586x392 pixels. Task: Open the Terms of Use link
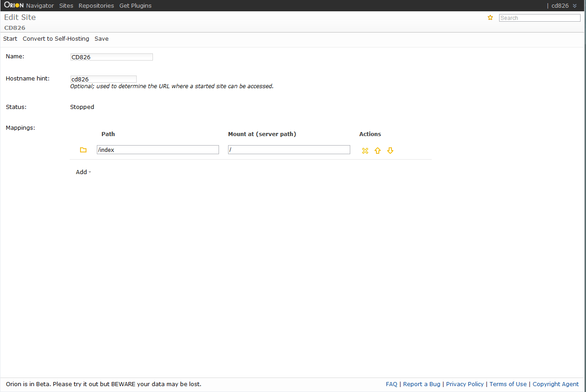coord(508,384)
